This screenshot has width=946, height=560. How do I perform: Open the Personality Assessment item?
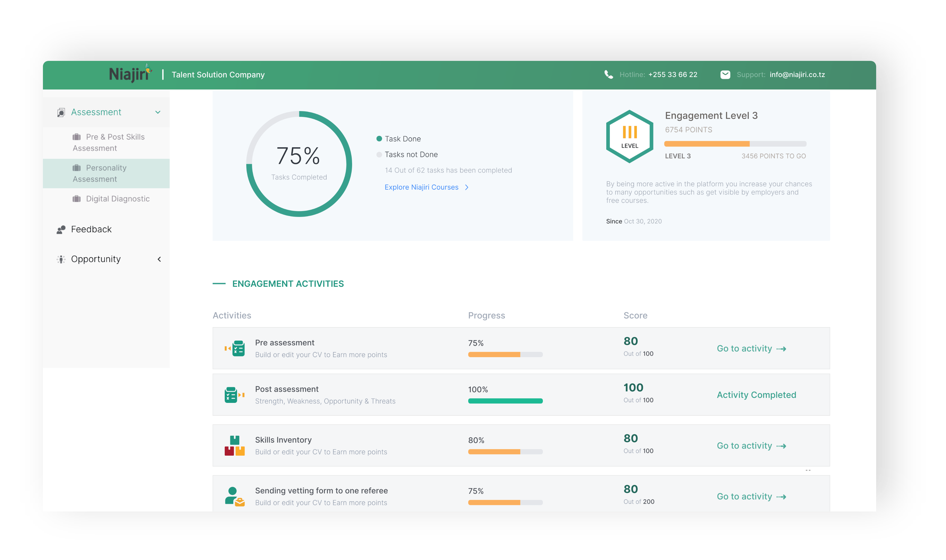(x=106, y=173)
